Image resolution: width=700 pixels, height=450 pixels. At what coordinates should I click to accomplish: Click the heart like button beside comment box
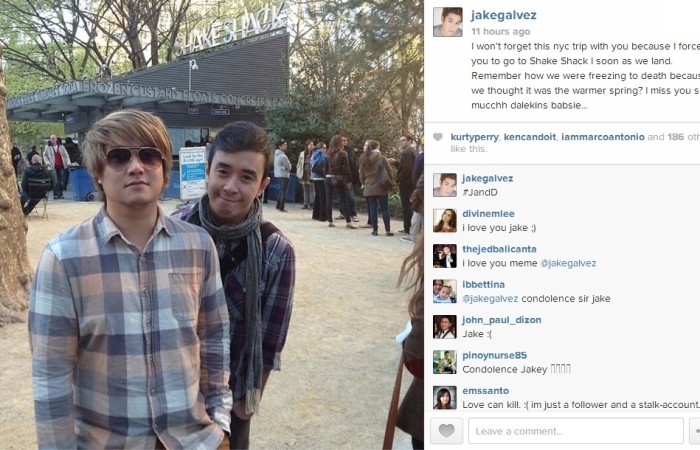pos(446,431)
